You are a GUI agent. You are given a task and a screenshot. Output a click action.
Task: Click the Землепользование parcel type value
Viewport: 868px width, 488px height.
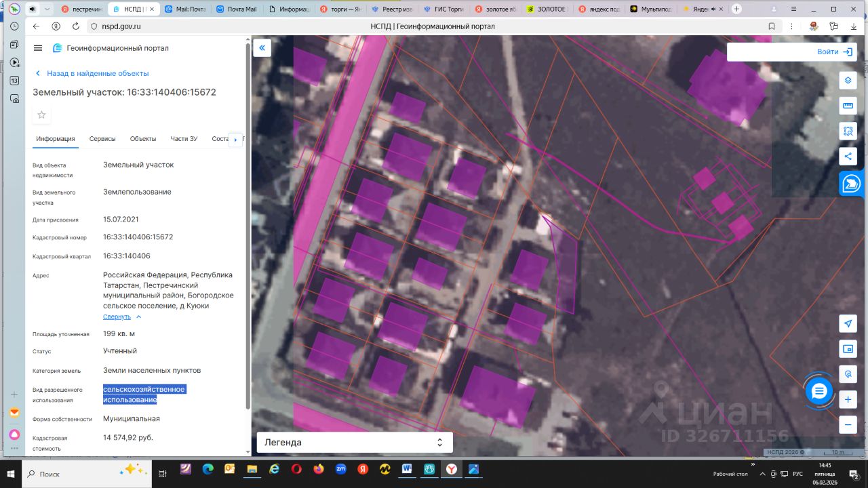(137, 192)
